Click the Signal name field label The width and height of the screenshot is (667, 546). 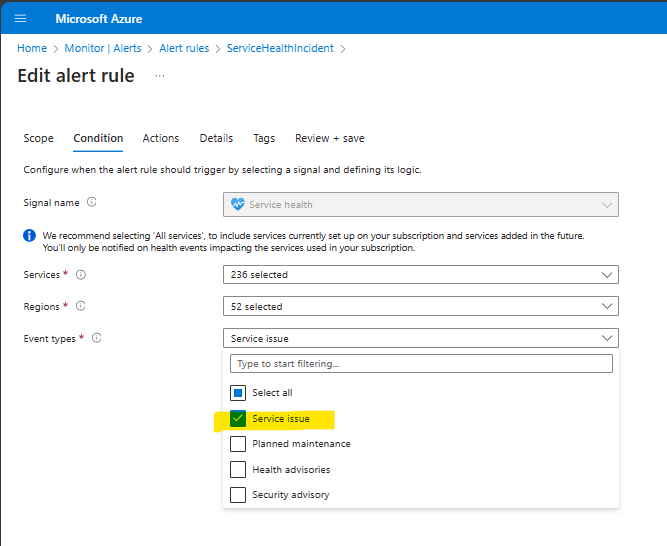tap(51, 203)
